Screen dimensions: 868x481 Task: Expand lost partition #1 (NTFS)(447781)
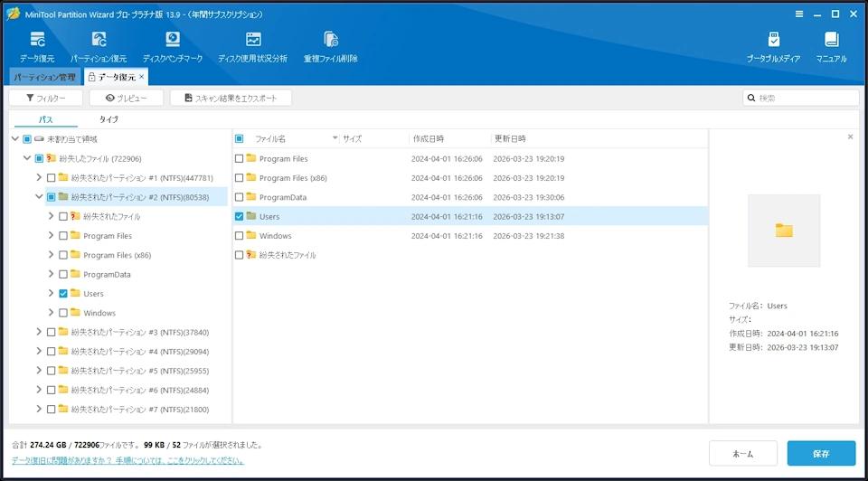(39, 178)
